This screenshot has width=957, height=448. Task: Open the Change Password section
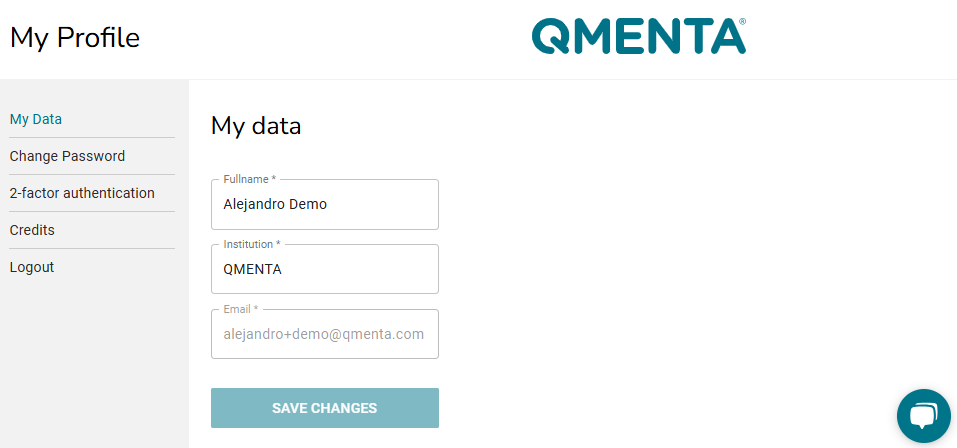[67, 156]
